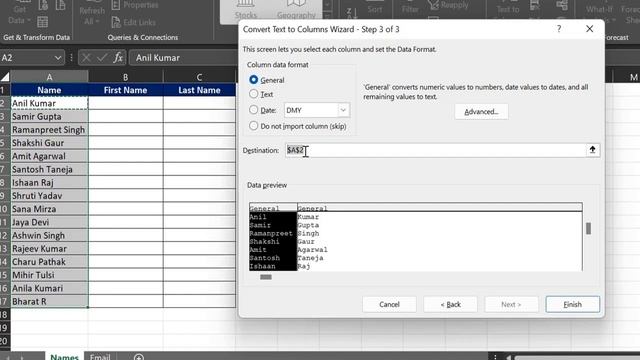Screen dimensions: 640x360
Task: Click the formula bar showing Anil Kumar
Action: (184, 58)
